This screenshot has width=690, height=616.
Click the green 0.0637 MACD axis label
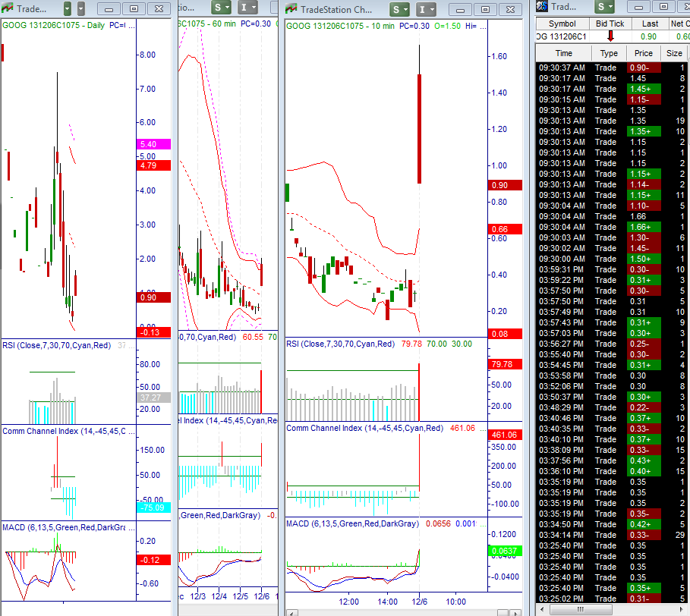(506, 551)
